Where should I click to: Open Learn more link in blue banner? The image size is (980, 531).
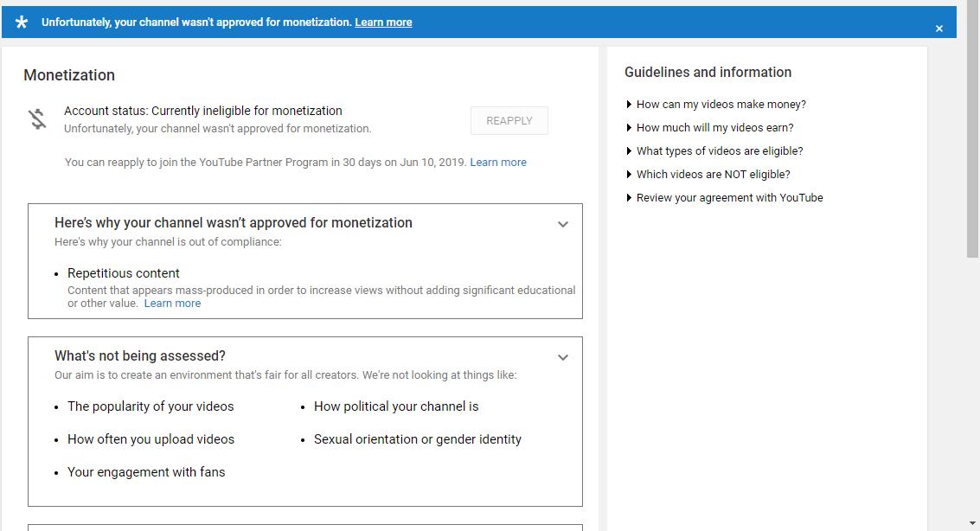(x=383, y=22)
